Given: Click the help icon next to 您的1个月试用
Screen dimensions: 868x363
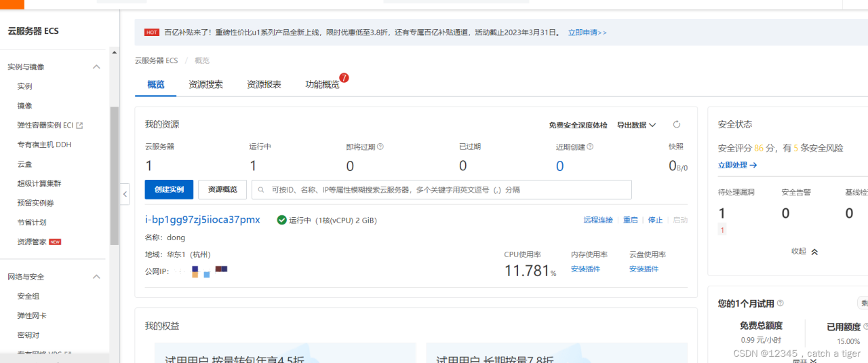Looking at the screenshot, I should tap(780, 303).
